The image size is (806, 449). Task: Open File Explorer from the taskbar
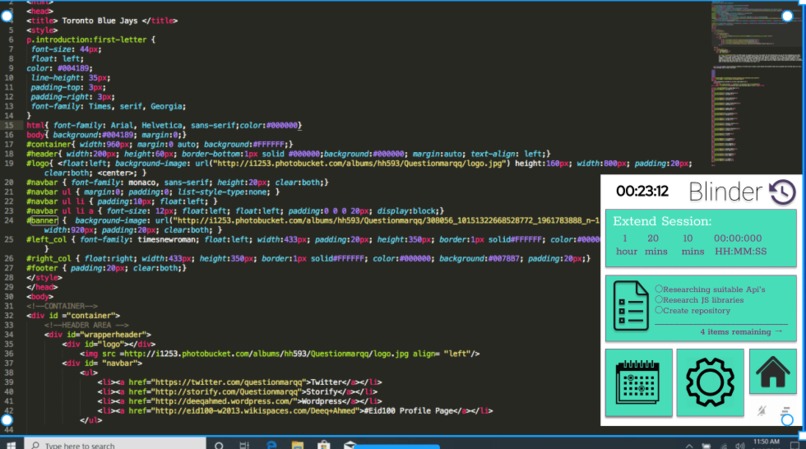click(298, 445)
